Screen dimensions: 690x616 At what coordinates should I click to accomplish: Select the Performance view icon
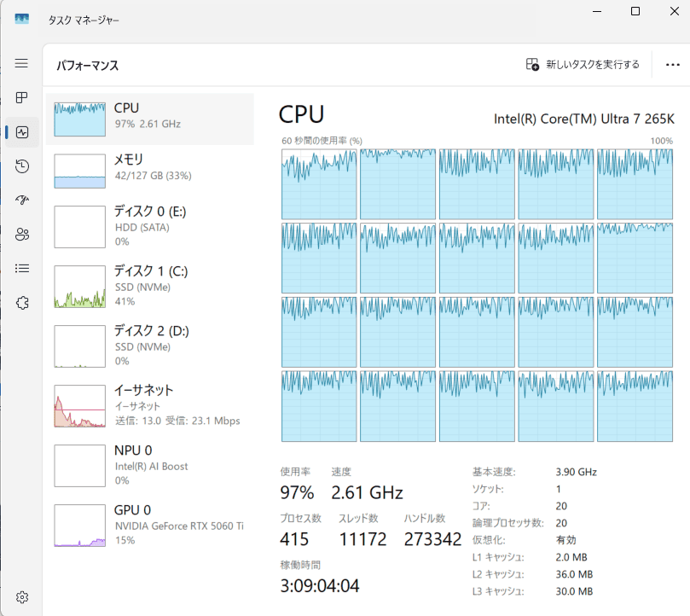click(21, 131)
